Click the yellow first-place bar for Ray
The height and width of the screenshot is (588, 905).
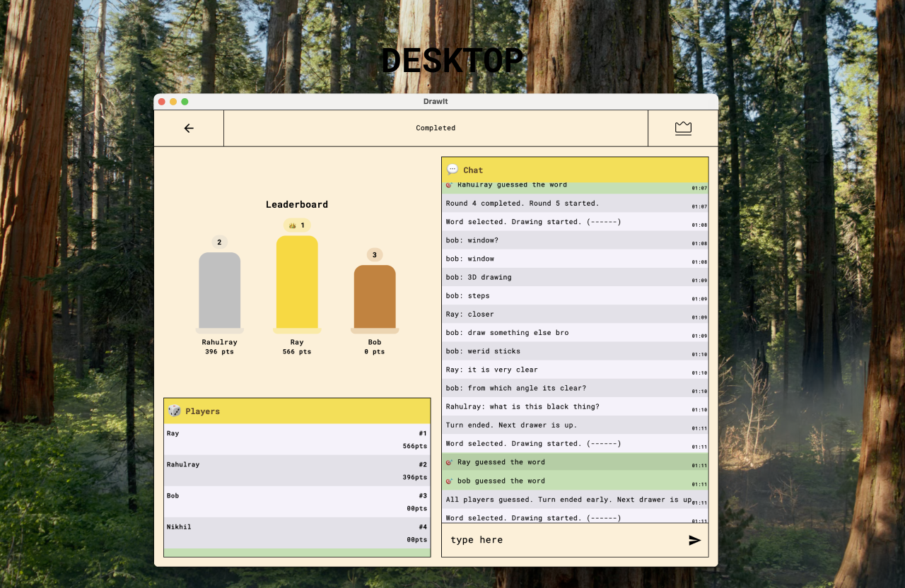tap(297, 283)
